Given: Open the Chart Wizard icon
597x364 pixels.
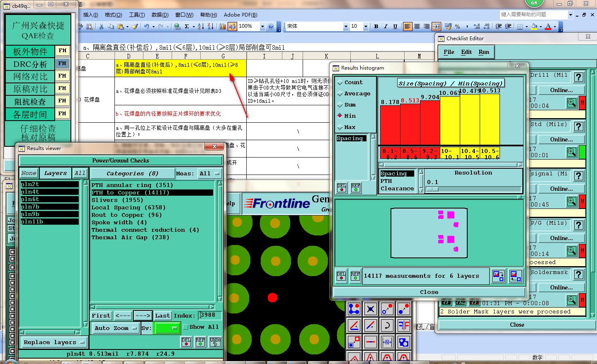Looking at the screenshot, I should 223,26.
